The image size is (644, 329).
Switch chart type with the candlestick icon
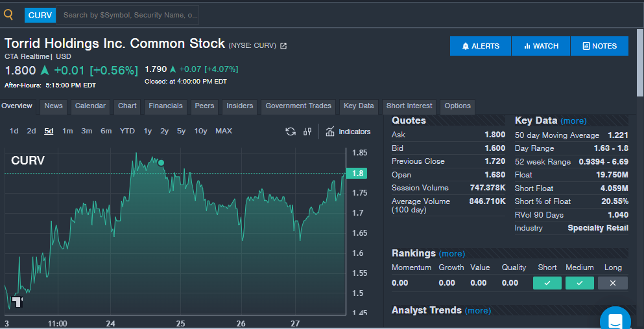click(307, 131)
